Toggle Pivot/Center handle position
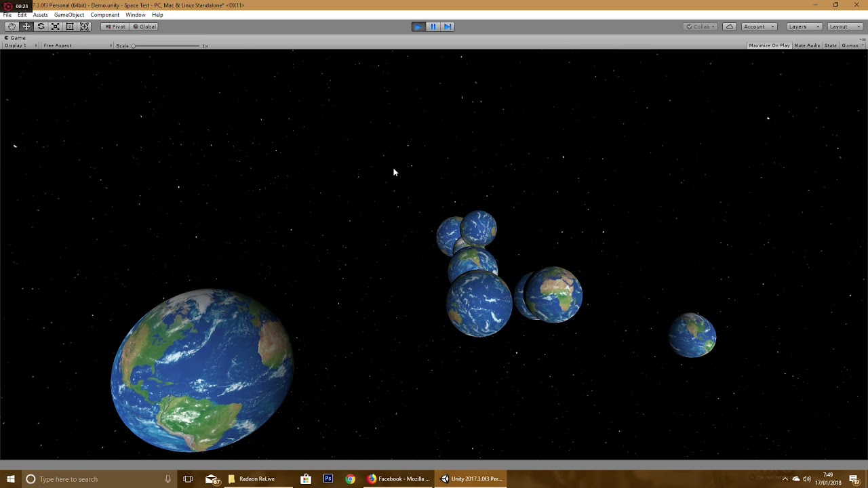 pyautogui.click(x=115, y=26)
